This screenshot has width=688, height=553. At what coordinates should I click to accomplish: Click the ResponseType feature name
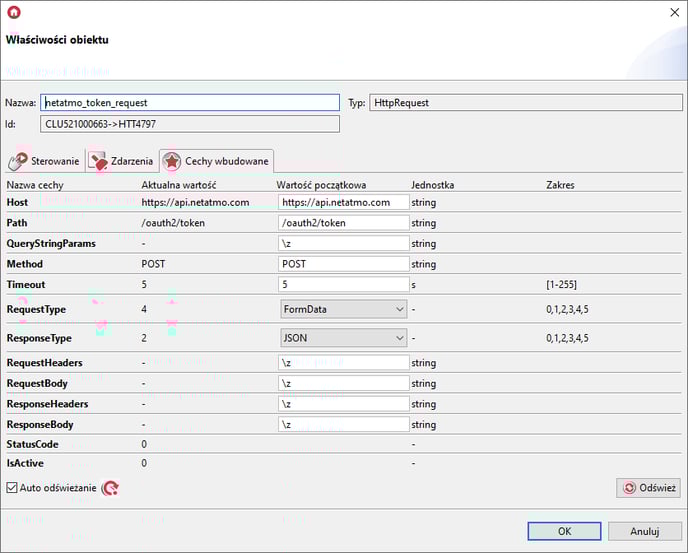[39, 338]
